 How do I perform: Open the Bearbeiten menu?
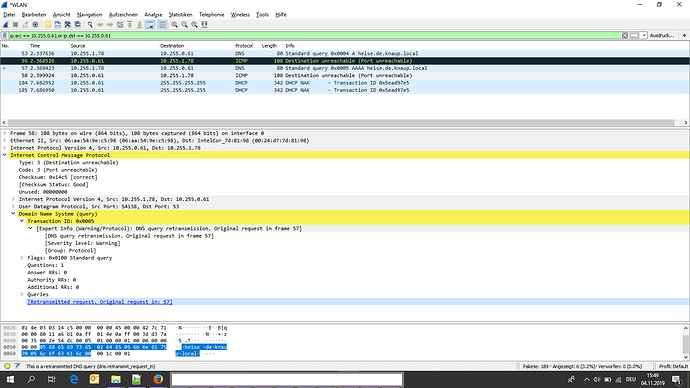click(x=34, y=15)
